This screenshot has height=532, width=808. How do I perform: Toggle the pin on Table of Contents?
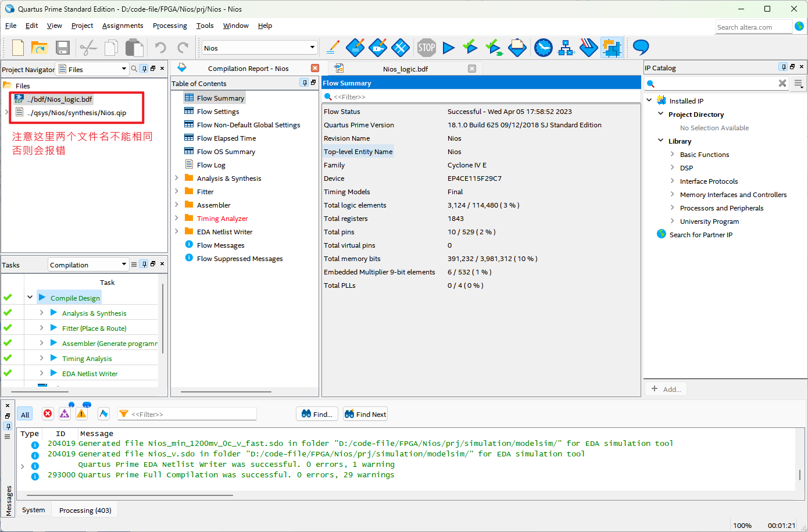(304, 83)
